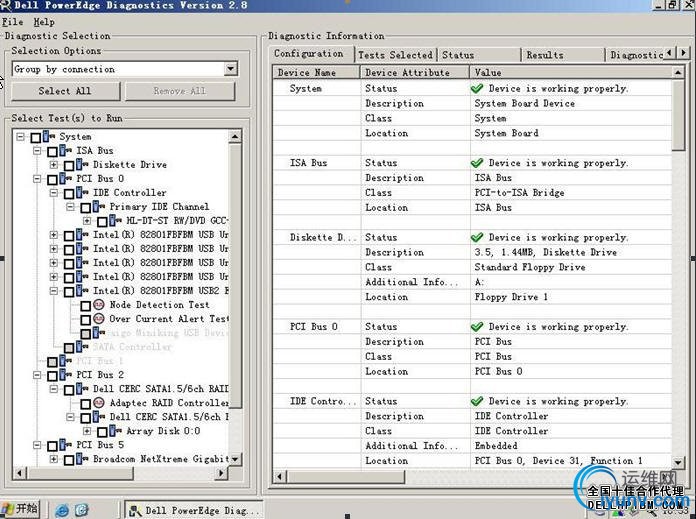Collapse the PCI Bus 2 tree node
The width and height of the screenshot is (696, 519).
pyautogui.click(x=37, y=375)
